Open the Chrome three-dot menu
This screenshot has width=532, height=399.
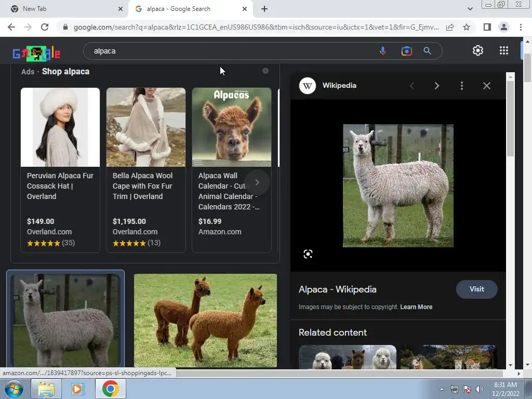click(521, 27)
